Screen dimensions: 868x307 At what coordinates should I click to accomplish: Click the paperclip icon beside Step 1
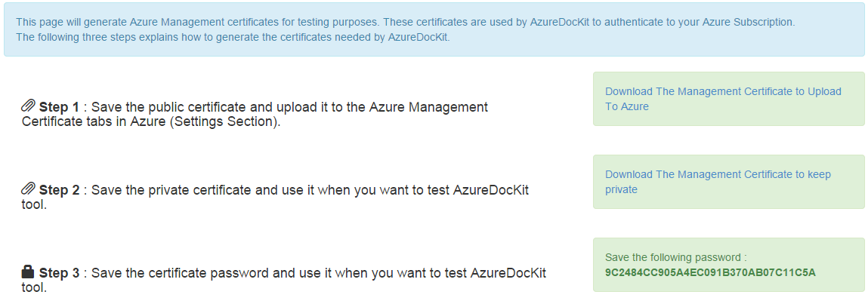[x=28, y=106]
